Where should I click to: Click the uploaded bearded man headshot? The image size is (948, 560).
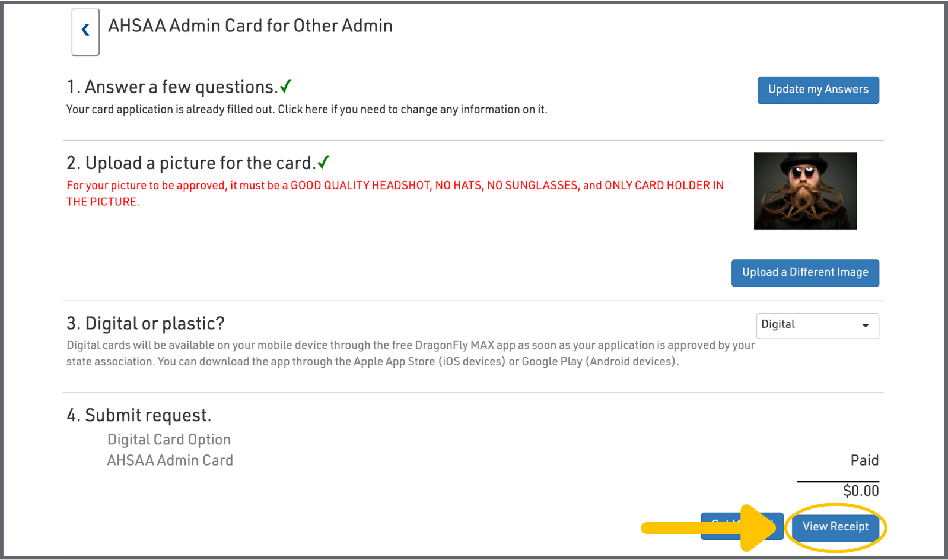point(805,191)
